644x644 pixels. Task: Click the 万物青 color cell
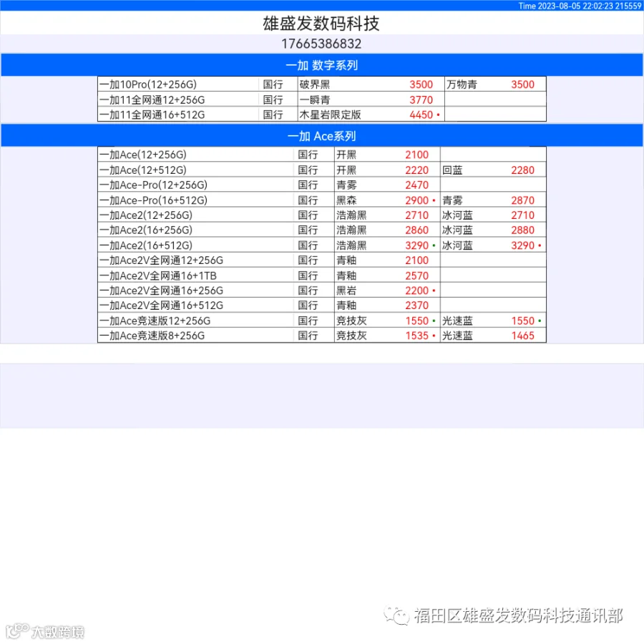462,84
